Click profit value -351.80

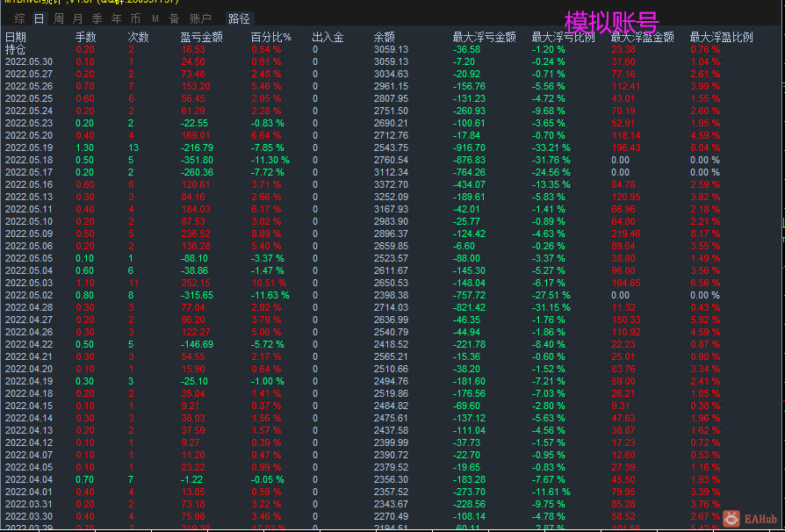(x=197, y=160)
